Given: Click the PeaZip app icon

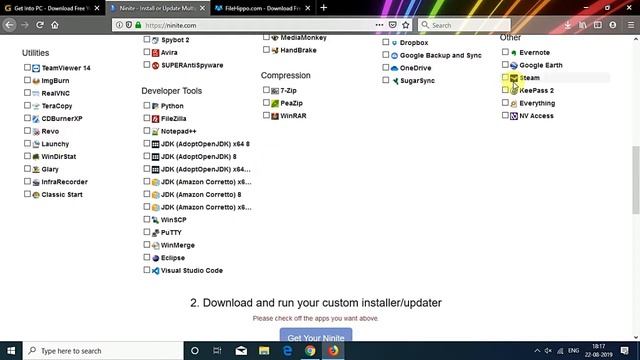Looking at the screenshot, I should point(275,103).
